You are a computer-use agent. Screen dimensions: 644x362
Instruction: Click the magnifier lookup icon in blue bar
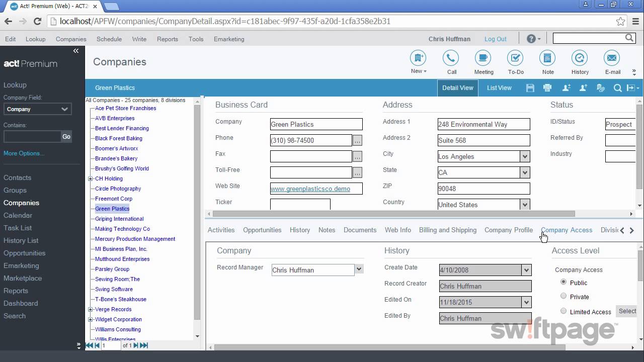(x=617, y=88)
